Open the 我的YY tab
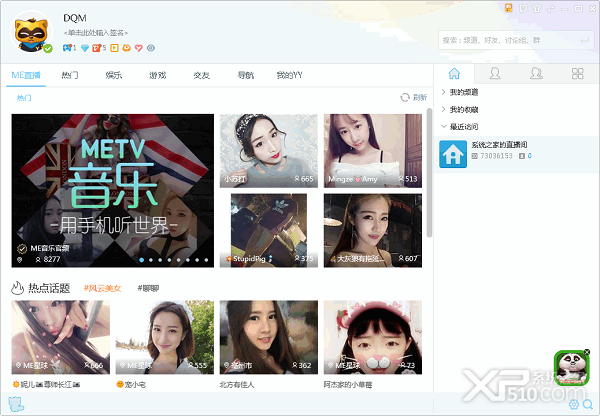Image resolution: width=600 pixels, height=416 pixels. 290,75
